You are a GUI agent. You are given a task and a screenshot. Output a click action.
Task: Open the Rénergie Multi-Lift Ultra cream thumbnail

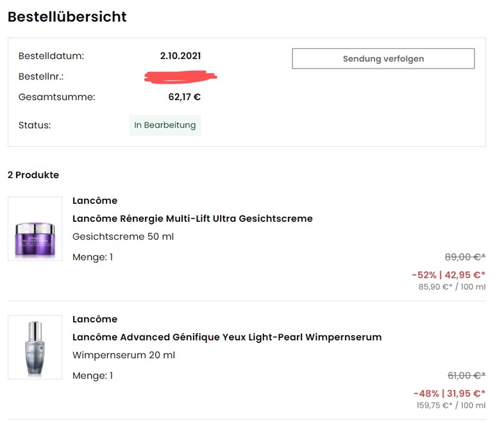pyautogui.click(x=35, y=229)
